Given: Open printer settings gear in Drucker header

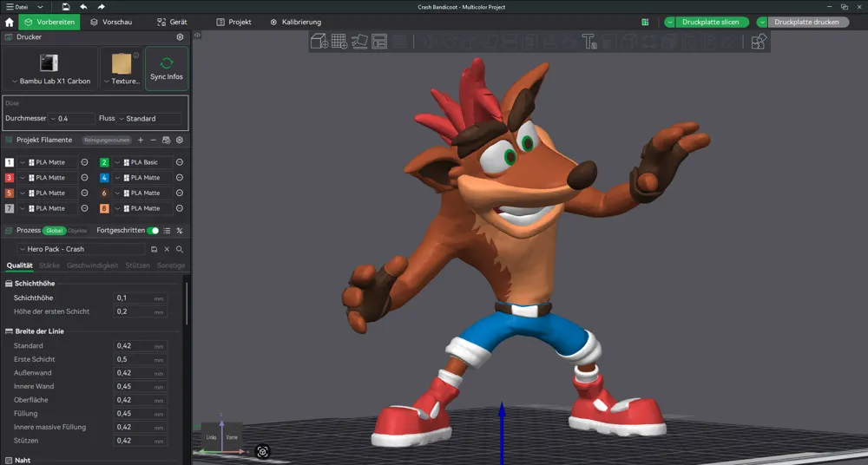Looking at the screenshot, I should [180, 37].
